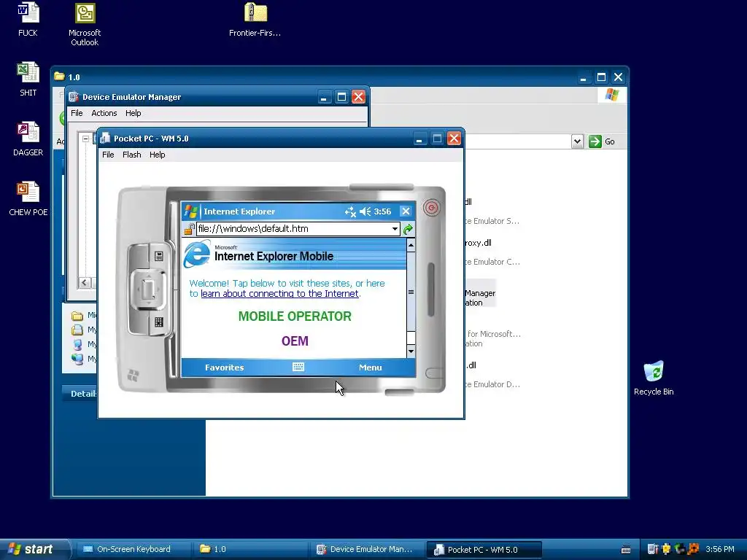This screenshot has width=747, height=560.
Task: Tap the padlock icon beside the address bar
Action: pyautogui.click(x=189, y=229)
